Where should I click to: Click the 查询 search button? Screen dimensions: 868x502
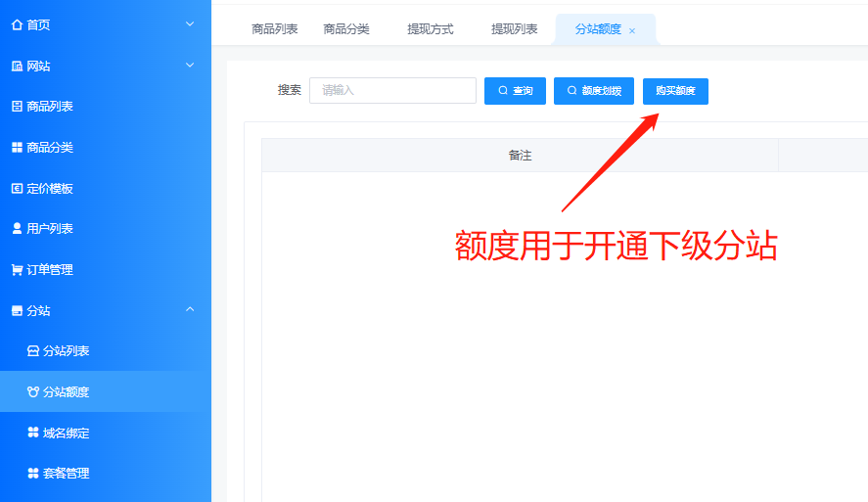pyautogui.click(x=515, y=91)
